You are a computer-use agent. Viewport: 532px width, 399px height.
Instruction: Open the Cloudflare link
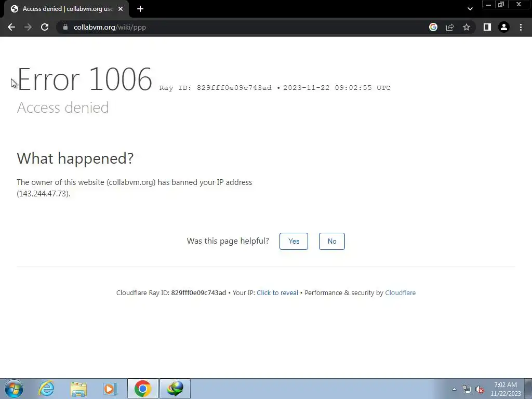click(x=401, y=293)
